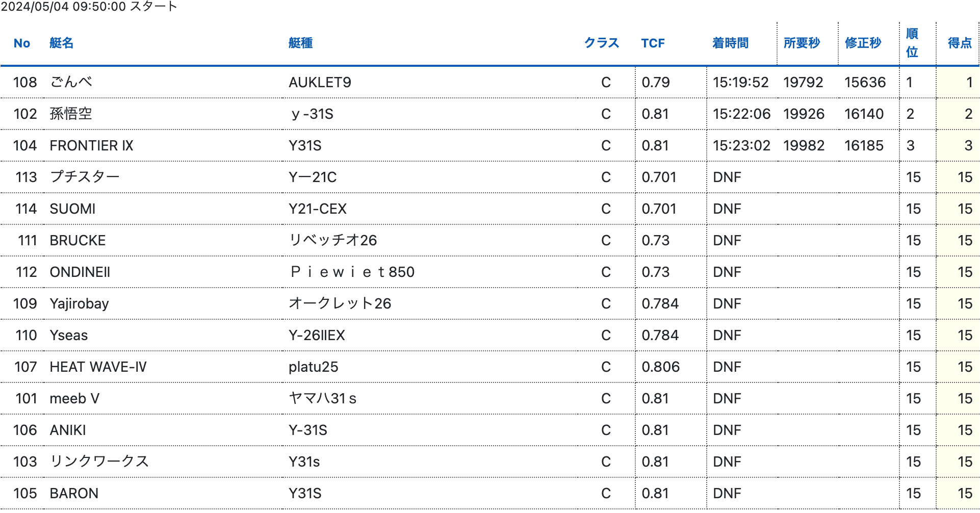
Task: Click the 順位 column header
Action: pyautogui.click(x=912, y=43)
